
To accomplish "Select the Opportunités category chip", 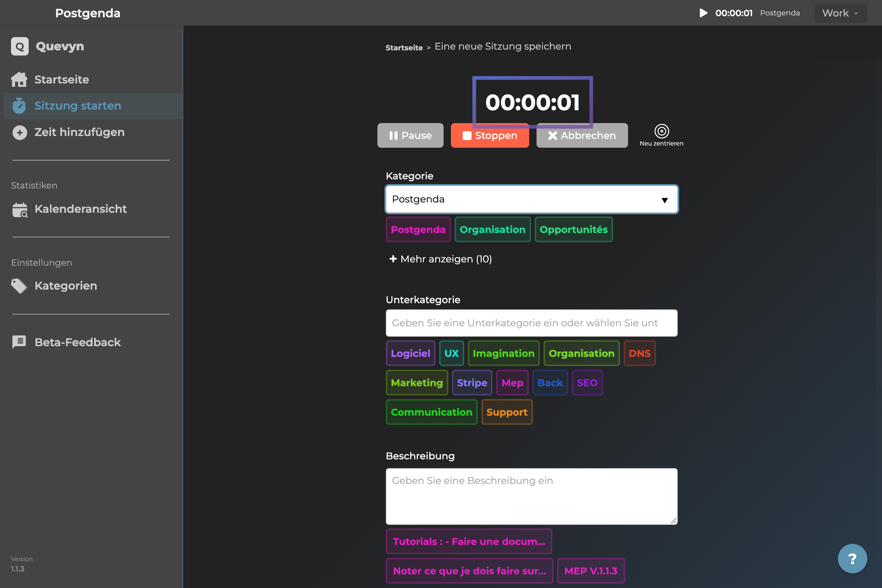I will click(573, 229).
